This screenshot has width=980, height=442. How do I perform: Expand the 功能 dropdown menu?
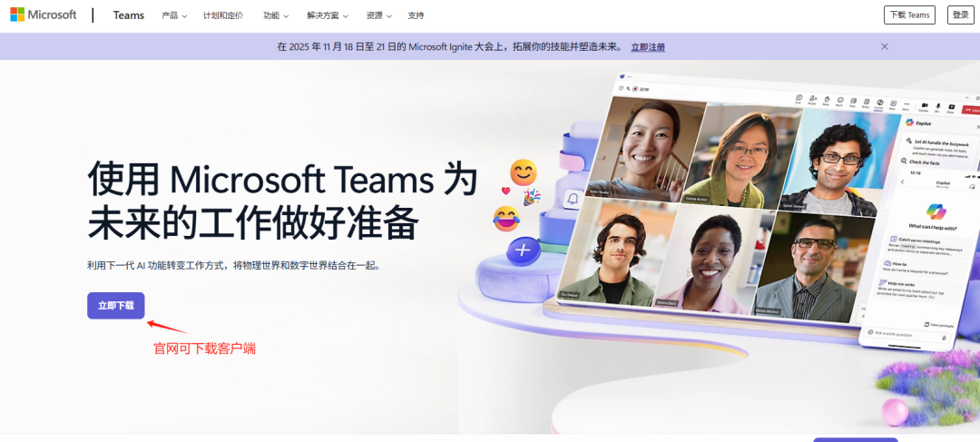(x=276, y=15)
